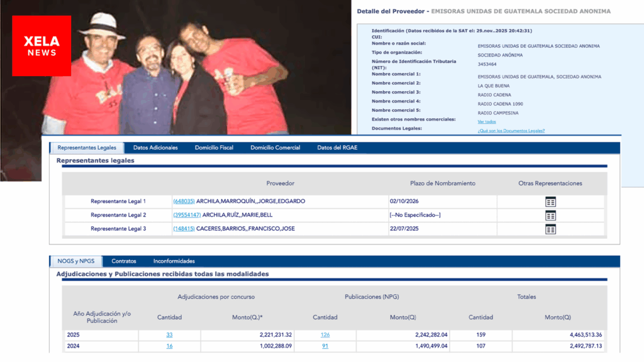Open '¿Qué son los Documentos Legales?' link
This screenshot has height=362, width=644.
(x=511, y=131)
